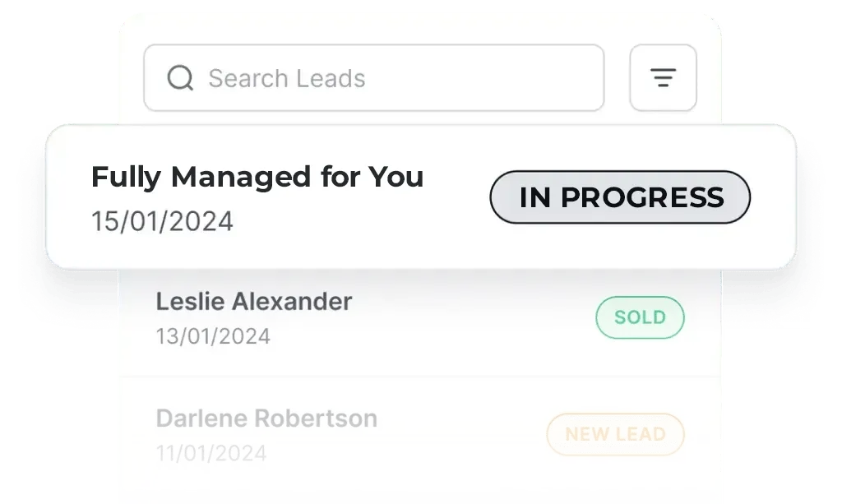842x504 pixels.
Task: Click the NEW LEAD status badge
Action: [x=615, y=434]
